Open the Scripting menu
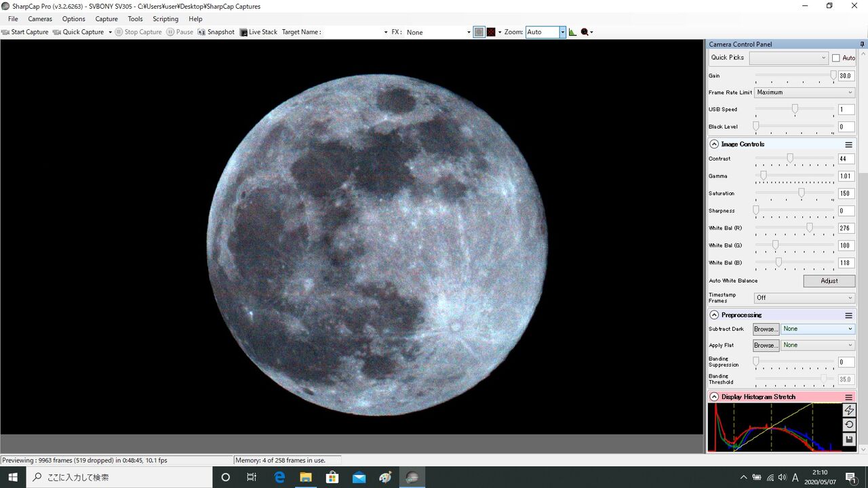This screenshot has width=868, height=488. pos(165,19)
